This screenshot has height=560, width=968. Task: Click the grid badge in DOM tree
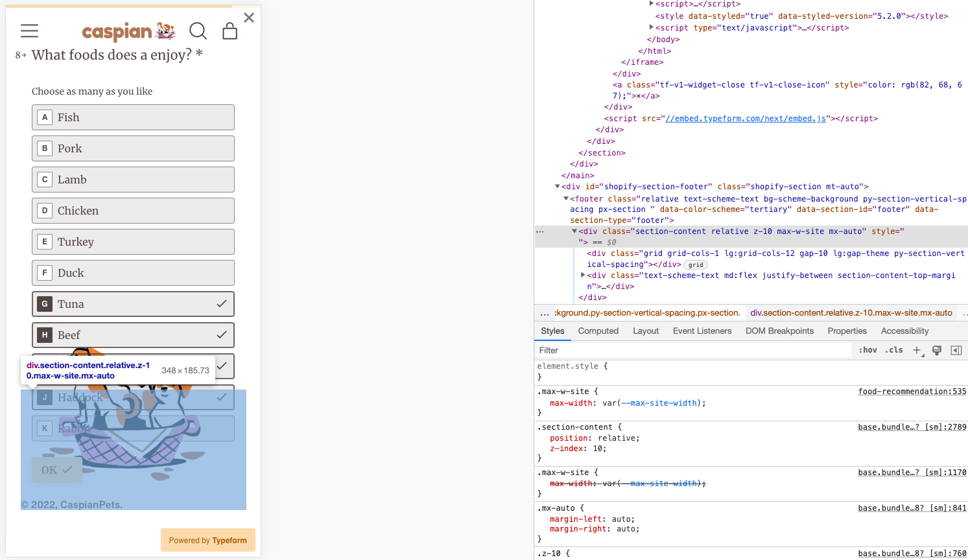(x=696, y=265)
